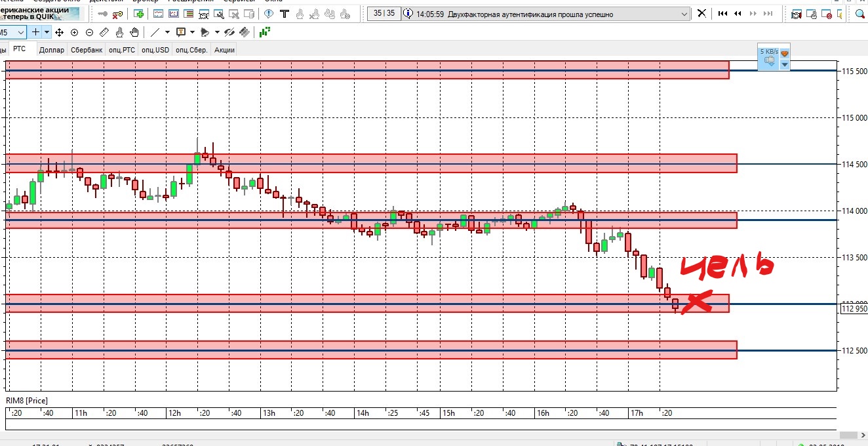This screenshot has height=446, width=868.
Task: Click the info icon beside 14:05:59 message
Action: click(x=408, y=14)
